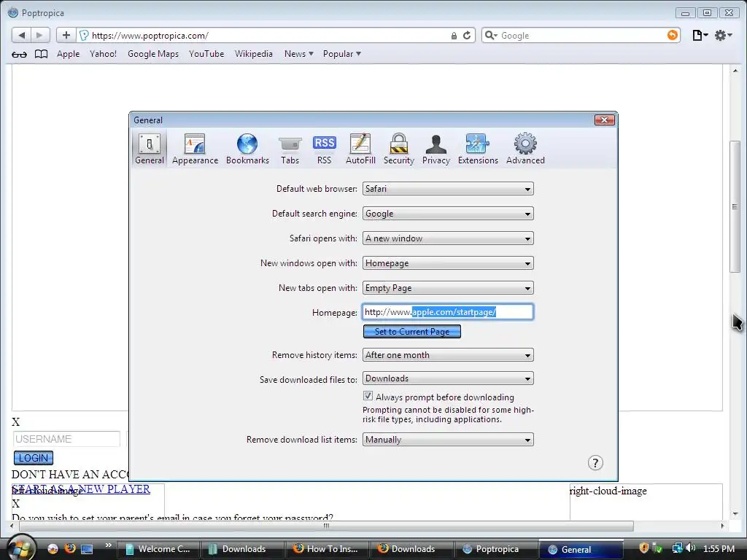747x560 pixels.
Task: Go forward with Safari's forward arrow
Action: pyautogui.click(x=40, y=35)
